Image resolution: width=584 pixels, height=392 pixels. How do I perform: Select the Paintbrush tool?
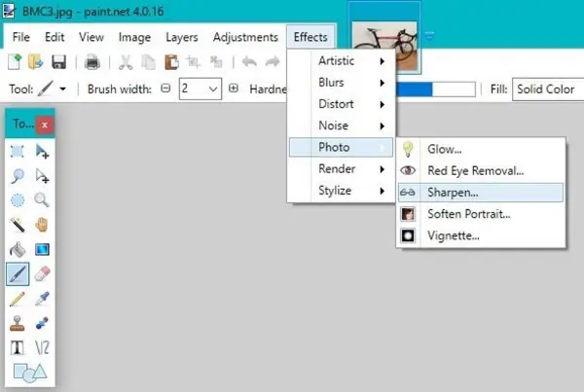tap(18, 274)
